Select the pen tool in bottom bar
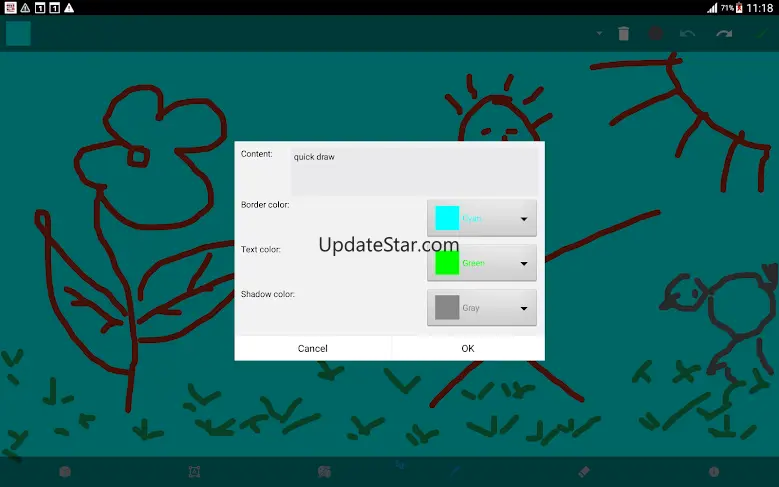Screen dimensions: 779x487 [455, 471]
